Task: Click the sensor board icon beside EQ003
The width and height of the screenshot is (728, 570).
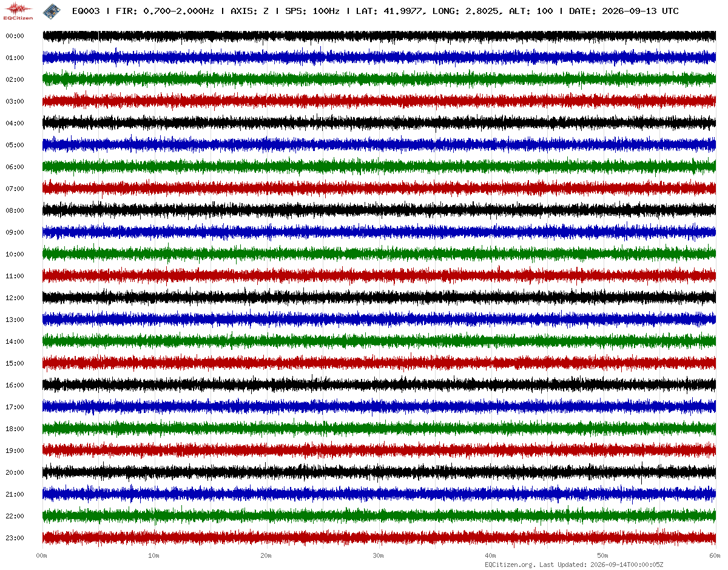Action: [x=51, y=10]
